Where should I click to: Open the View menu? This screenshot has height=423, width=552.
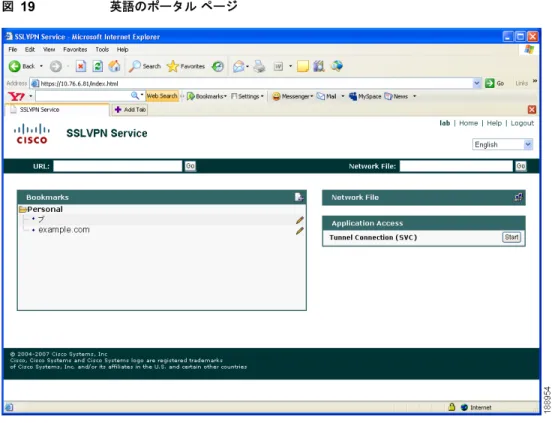click(x=49, y=50)
